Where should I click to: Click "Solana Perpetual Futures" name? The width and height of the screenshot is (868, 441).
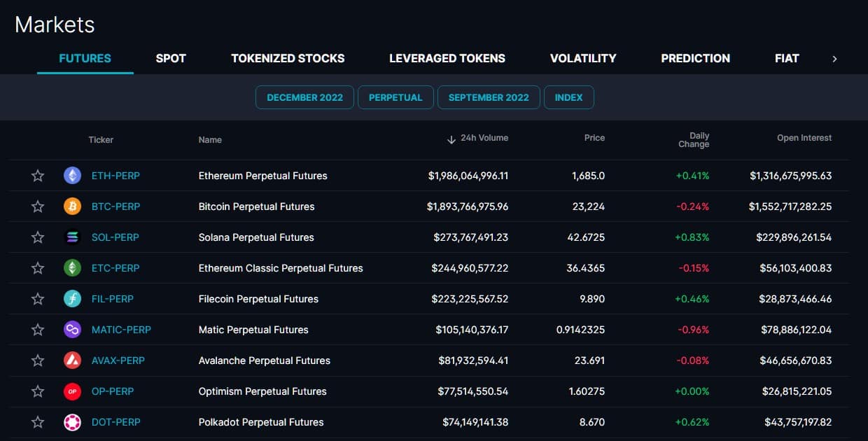(256, 237)
